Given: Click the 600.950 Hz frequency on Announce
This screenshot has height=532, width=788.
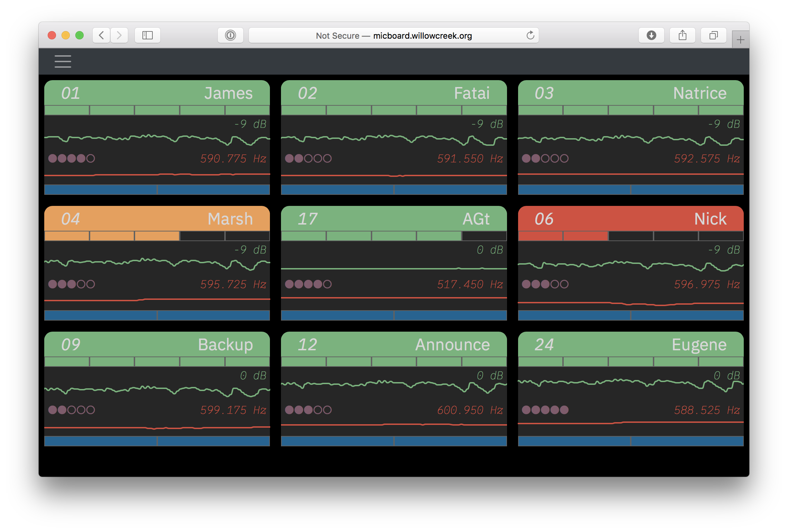Looking at the screenshot, I should tap(469, 410).
